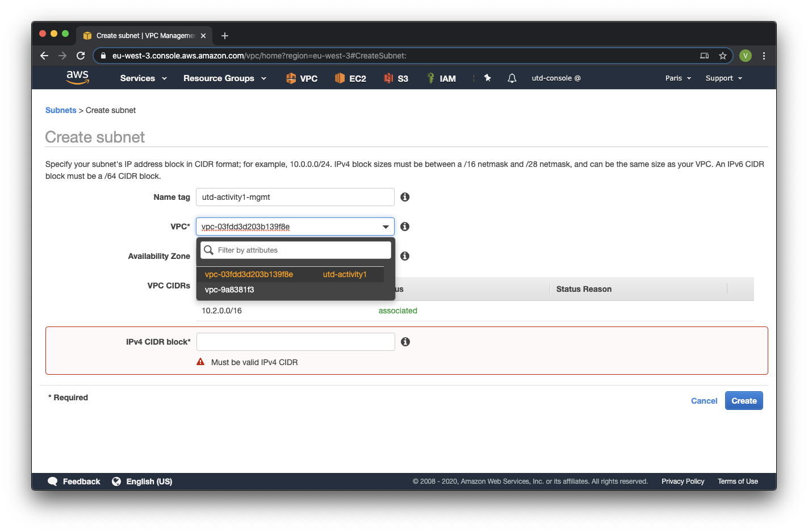The image size is (808, 532).
Task: Click the browser back arrow
Action: tap(44, 56)
